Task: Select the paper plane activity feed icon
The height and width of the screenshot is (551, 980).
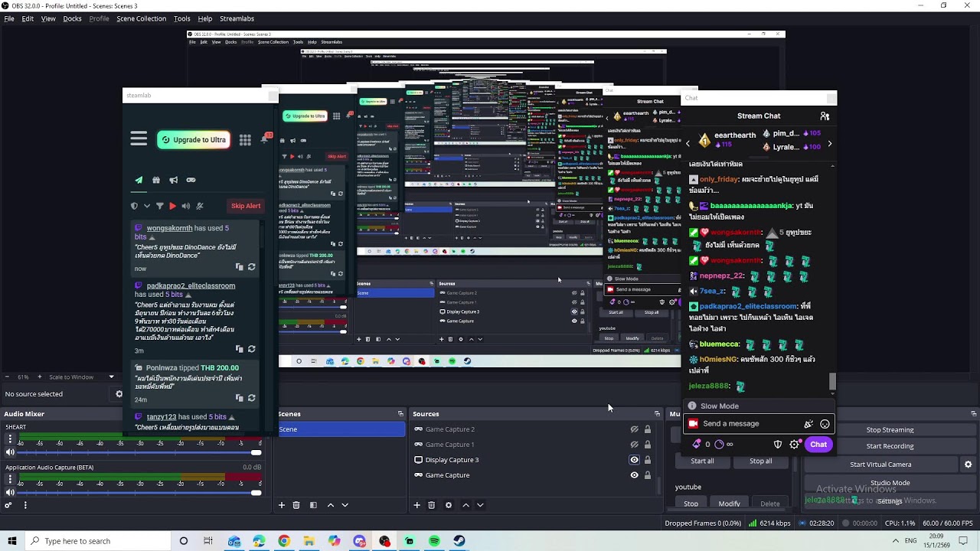Action: pyautogui.click(x=139, y=181)
